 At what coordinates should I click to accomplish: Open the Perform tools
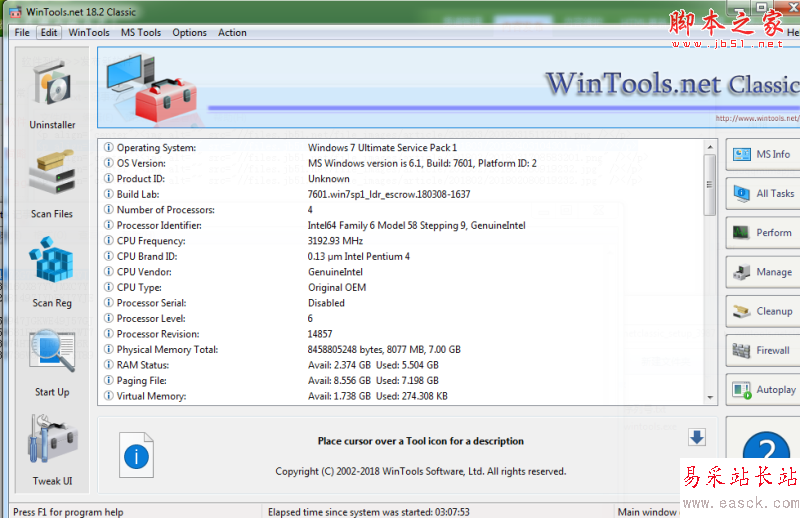point(763,233)
